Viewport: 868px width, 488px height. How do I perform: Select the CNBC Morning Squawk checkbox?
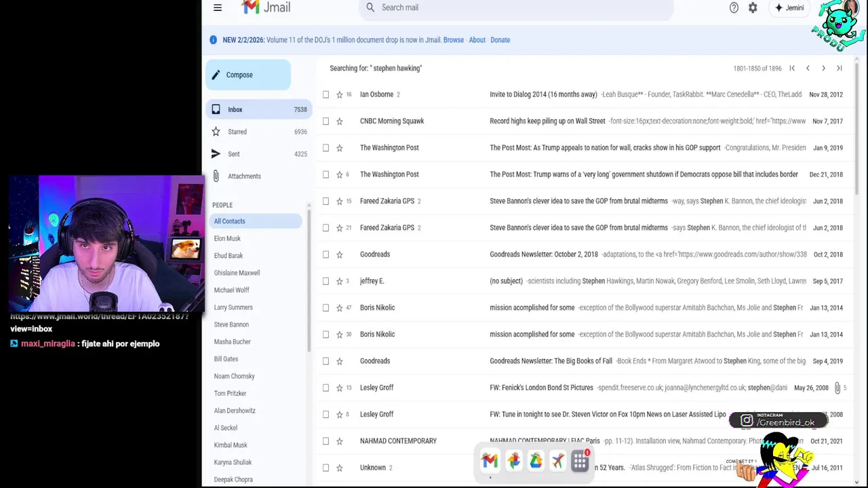[325, 121]
